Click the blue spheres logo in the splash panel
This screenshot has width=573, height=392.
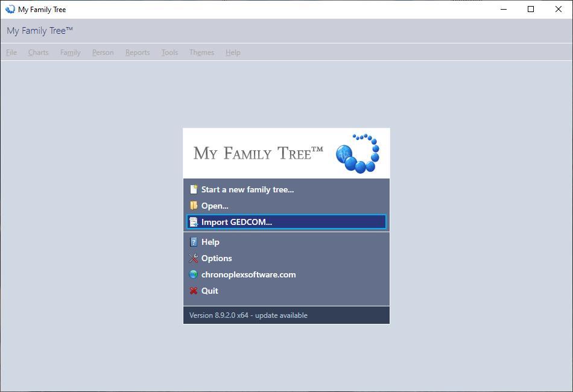[358, 153]
